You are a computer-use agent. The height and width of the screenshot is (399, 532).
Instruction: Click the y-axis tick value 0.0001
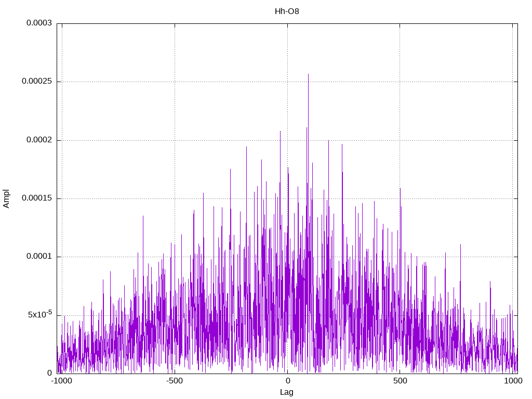(x=39, y=257)
